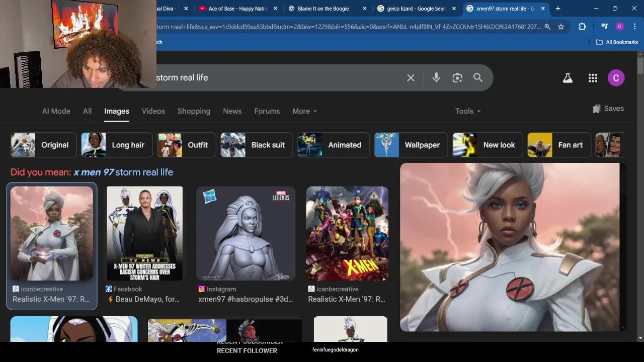This screenshot has width=644, height=362.
Task: Open the Instagram xmen97 #hasbropulse caption link
Action: coord(246,299)
